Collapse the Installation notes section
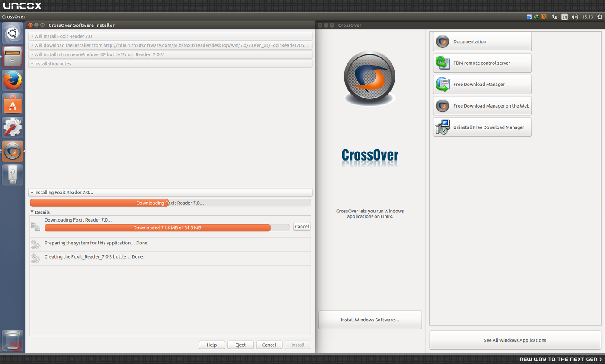The width and height of the screenshot is (605, 364). (170, 63)
